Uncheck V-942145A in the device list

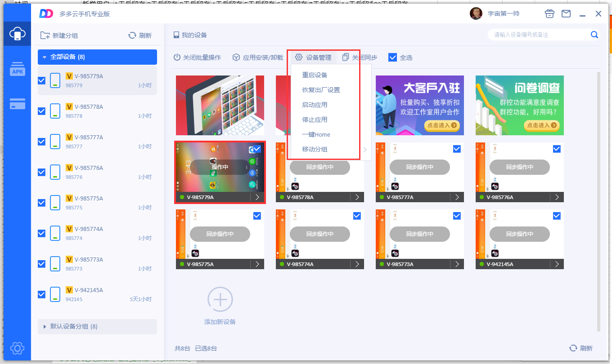coord(41,294)
